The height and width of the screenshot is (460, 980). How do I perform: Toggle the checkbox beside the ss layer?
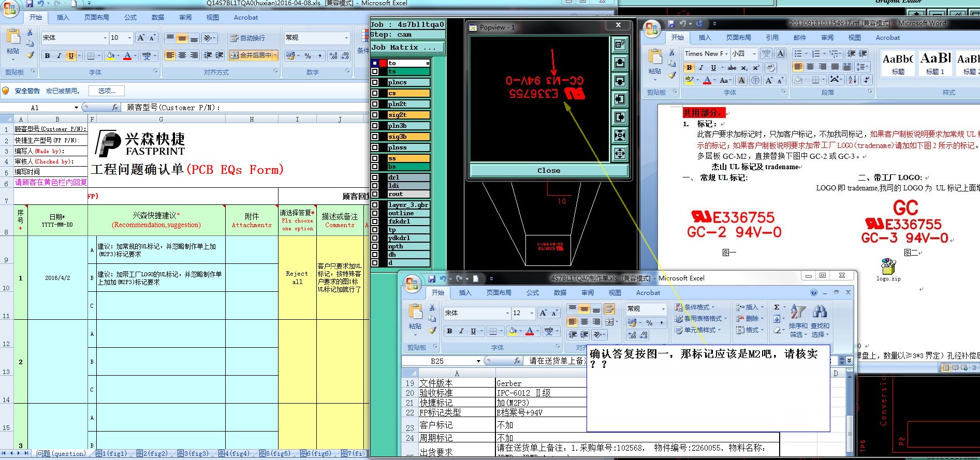[375, 158]
